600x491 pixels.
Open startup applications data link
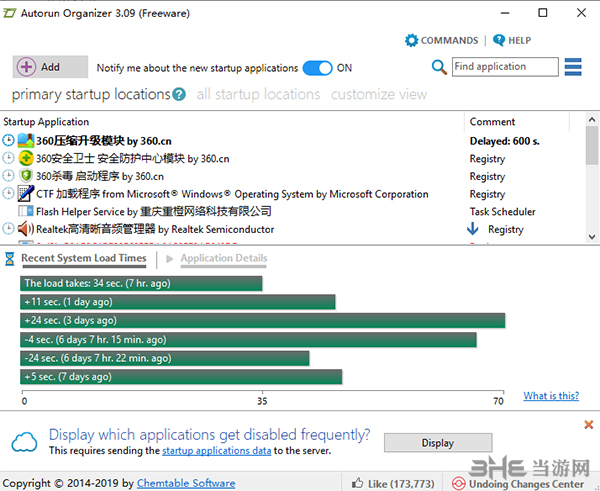click(x=217, y=450)
